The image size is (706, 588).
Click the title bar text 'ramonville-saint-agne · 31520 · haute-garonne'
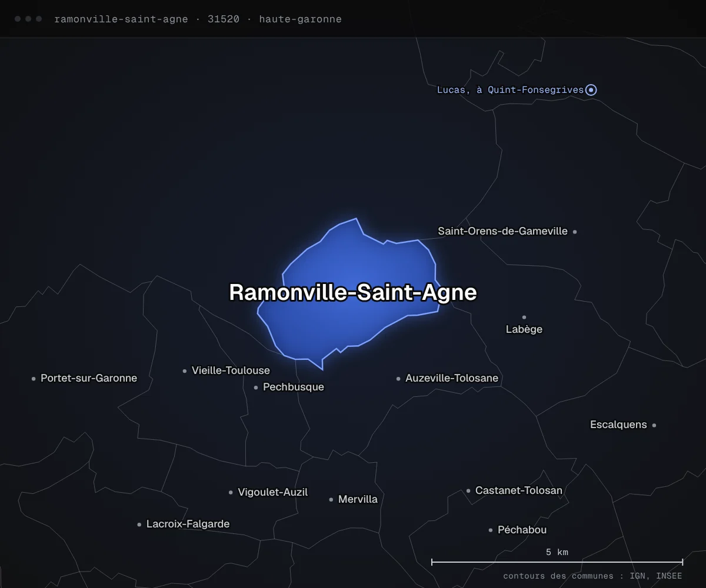(x=198, y=19)
